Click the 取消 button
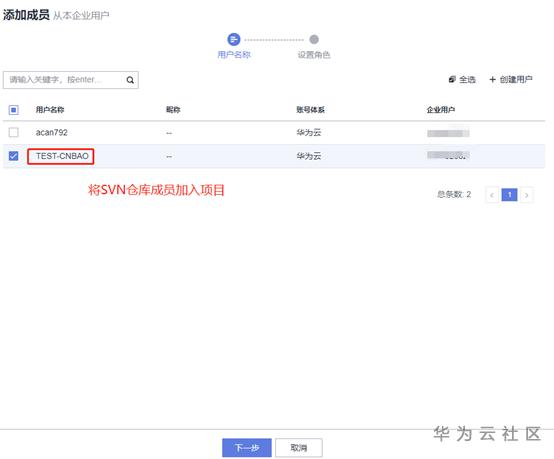This screenshot has height=459, width=554. pos(299,448)
